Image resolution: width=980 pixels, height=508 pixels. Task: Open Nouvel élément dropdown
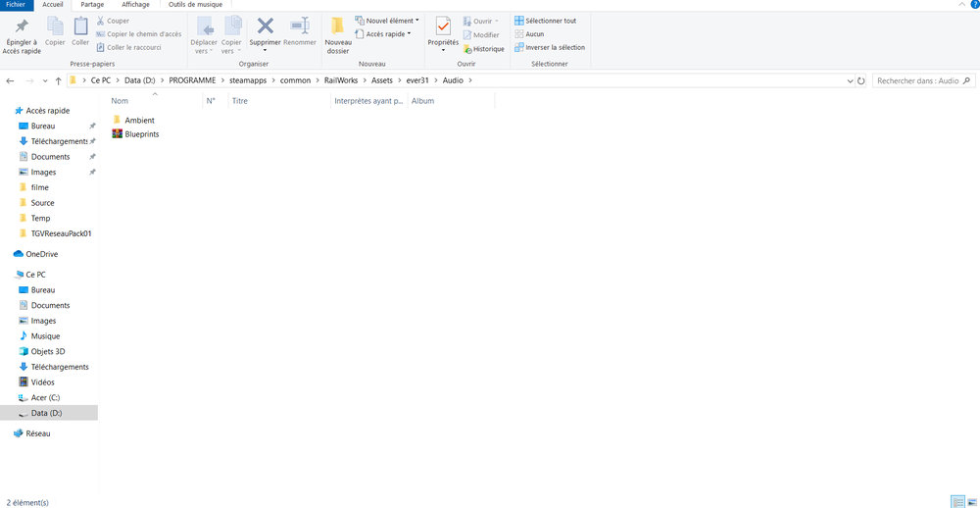click(x=387, y=21)
